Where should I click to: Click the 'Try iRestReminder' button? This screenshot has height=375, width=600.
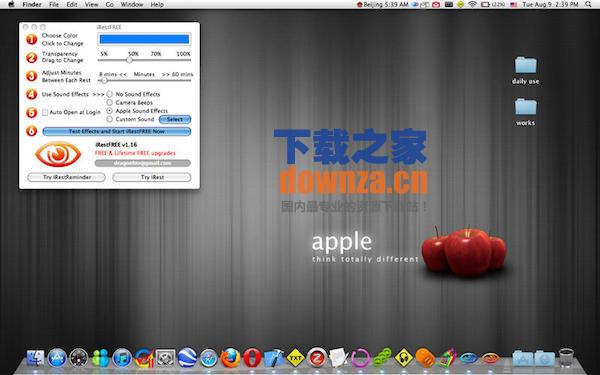pyautogui.click(x=67, y=177)
